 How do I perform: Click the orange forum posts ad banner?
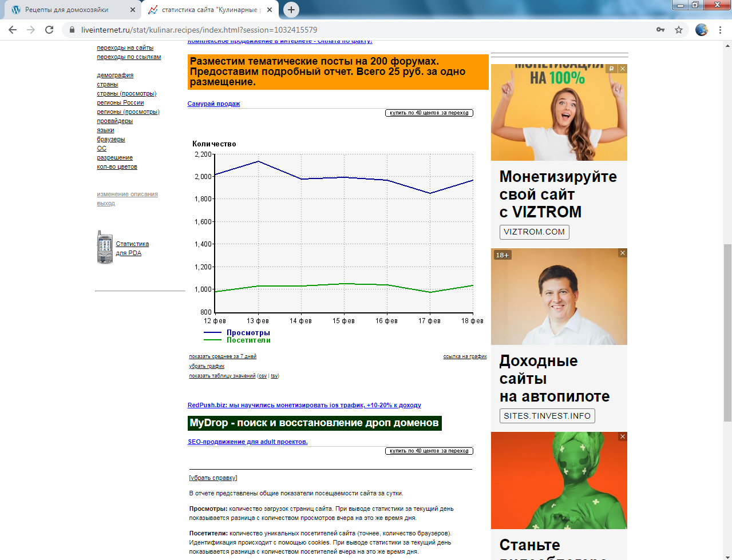coord(338,72)
